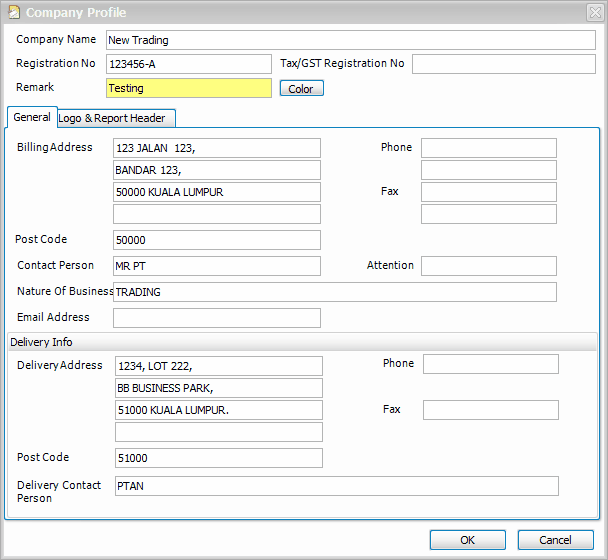Click the Registration No field
Screen dimensions: 608x560
pos(188,64)
